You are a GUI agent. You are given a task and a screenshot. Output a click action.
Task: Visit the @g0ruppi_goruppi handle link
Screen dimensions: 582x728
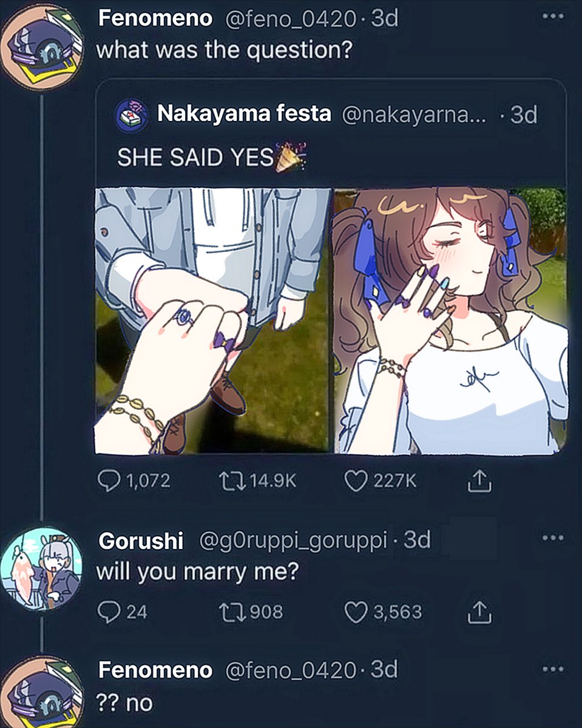[293, 540]
